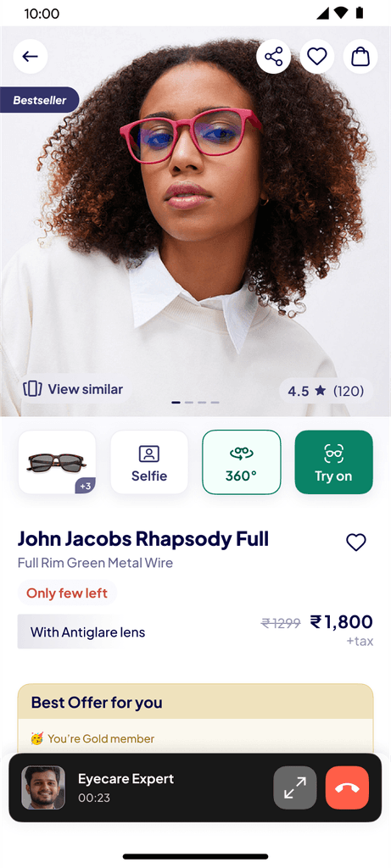The width and height of the screenshot is (391, 868).
Task: Jump to second image via pagination dot
Action: [x=189, y=403]
